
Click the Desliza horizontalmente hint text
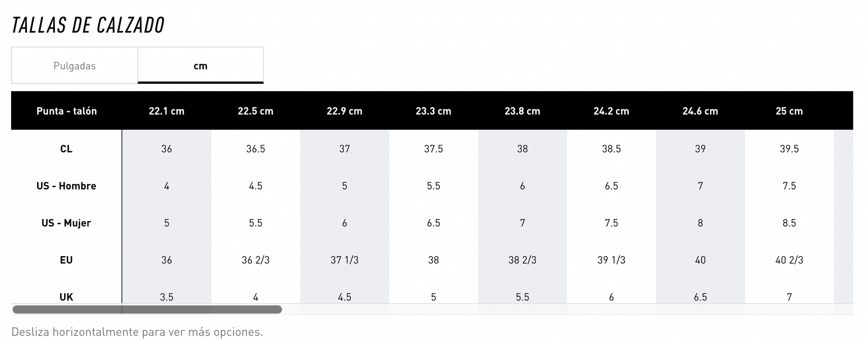click(137, 332)
